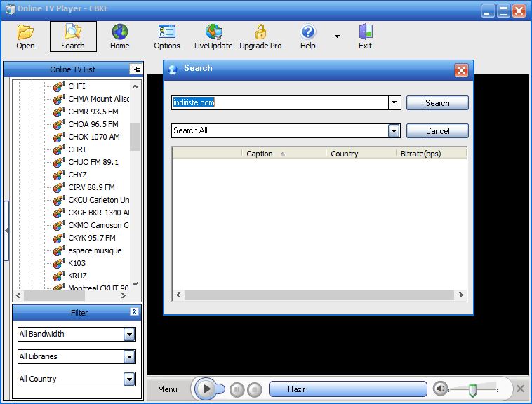Select the CHYZ station
532x404 pixels.
coord(77,175)
